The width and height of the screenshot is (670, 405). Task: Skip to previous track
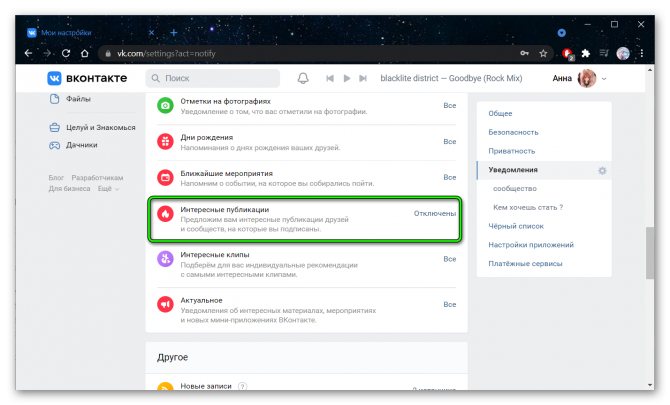(330, 78)
